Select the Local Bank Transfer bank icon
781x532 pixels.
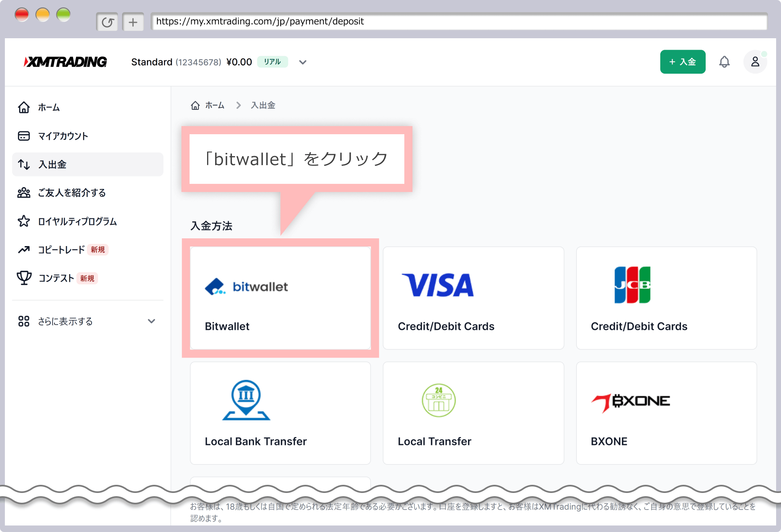point(246,400)
